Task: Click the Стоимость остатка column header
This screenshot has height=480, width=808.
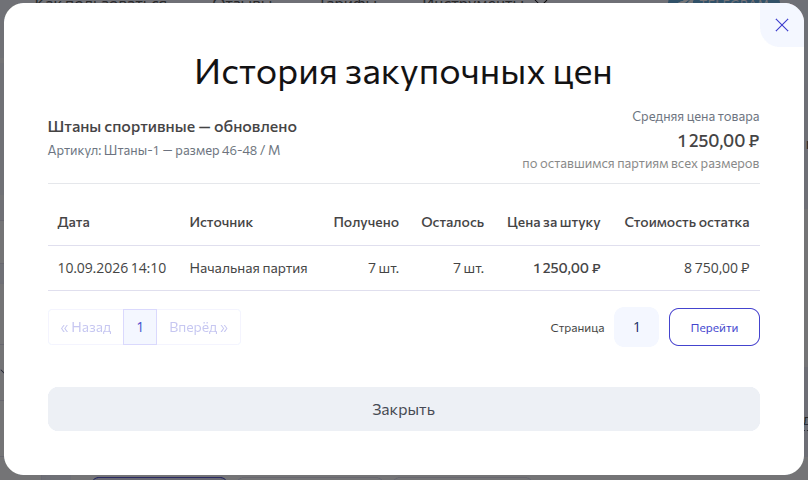Action: tap(687, 222)
